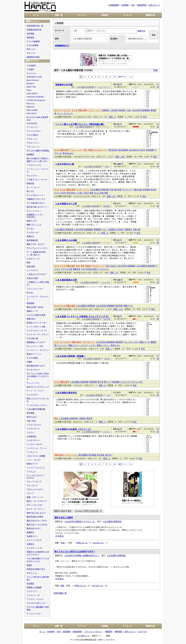Open 詳 details for とある外道の6人組
Viewport: 186px width, 644px height.
click(158, 166)
